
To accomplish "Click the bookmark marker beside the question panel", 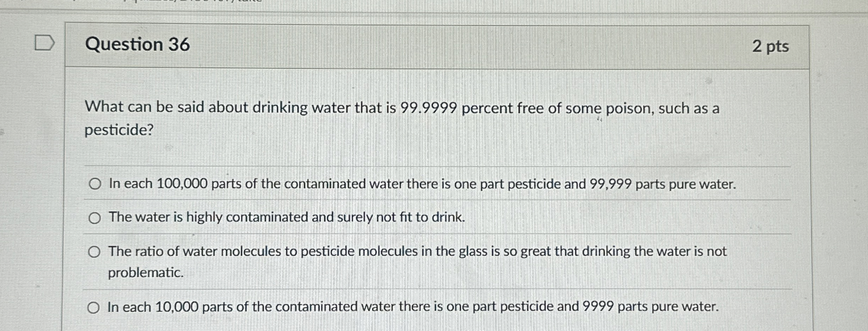I will [45, 42].
